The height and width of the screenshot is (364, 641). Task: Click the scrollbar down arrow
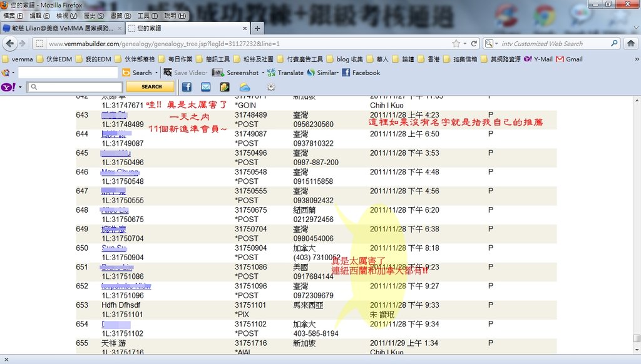click(x=637, y=350)
